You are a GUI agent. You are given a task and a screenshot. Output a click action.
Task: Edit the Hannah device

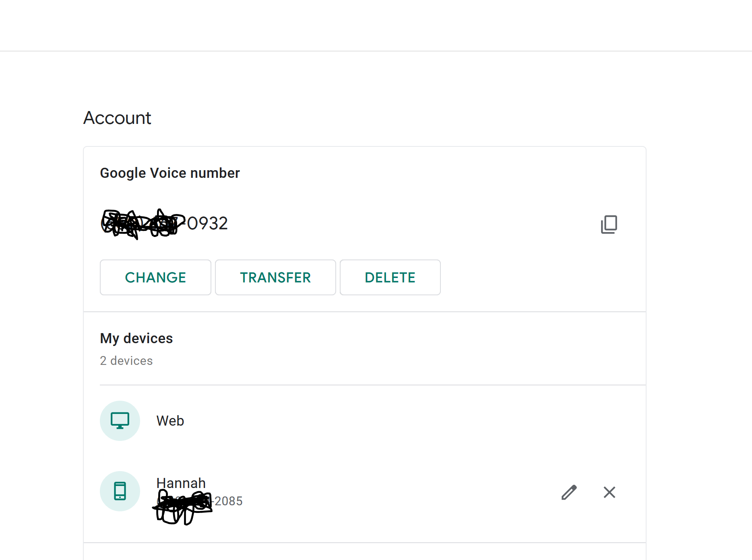tap(569, 492)
